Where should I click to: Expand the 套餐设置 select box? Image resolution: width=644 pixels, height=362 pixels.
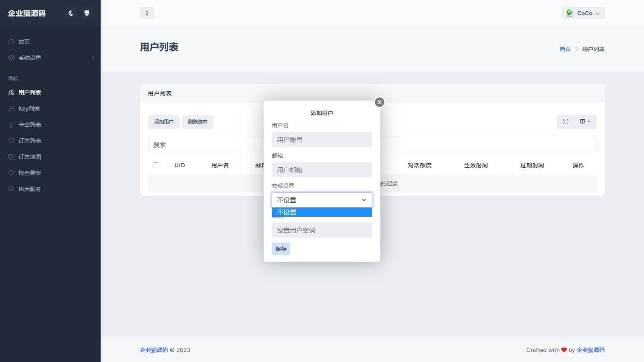[322, 200]
